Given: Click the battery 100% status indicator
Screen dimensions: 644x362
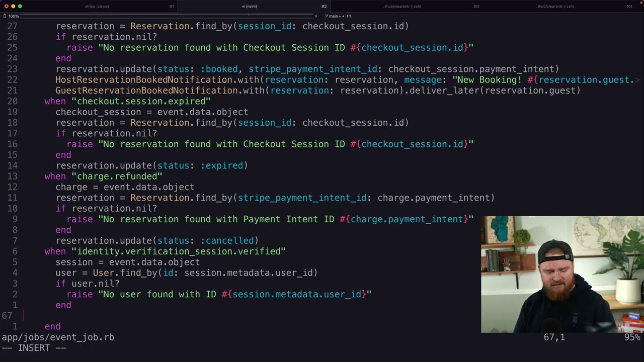Looking at the screenshot, I should [x=11, y=16].
